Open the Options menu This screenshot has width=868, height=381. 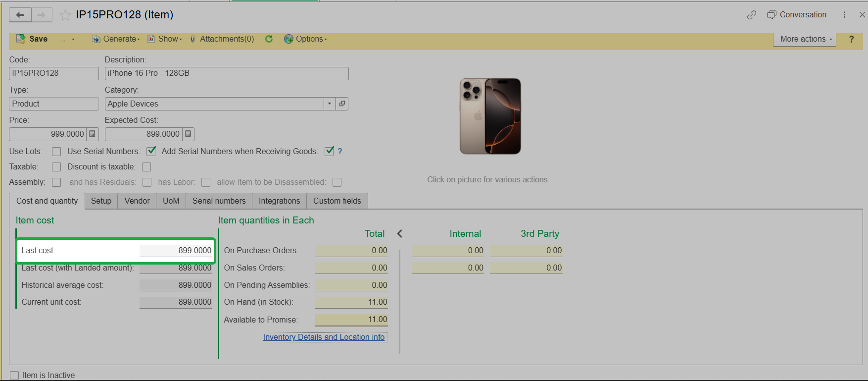click(305, 39)
